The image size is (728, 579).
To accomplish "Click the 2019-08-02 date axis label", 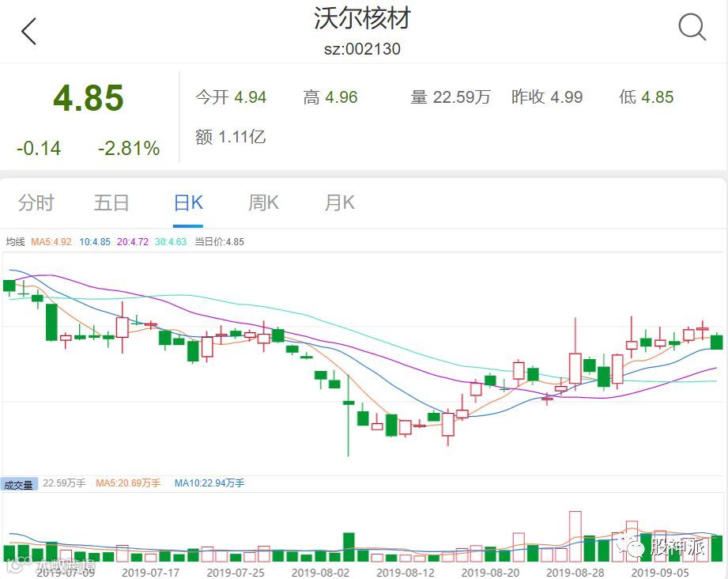I will (320, 573).
